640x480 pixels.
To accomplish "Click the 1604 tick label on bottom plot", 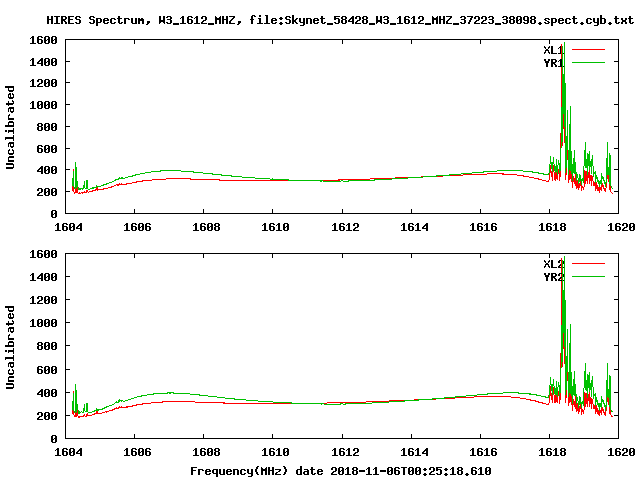I will 68,452.
